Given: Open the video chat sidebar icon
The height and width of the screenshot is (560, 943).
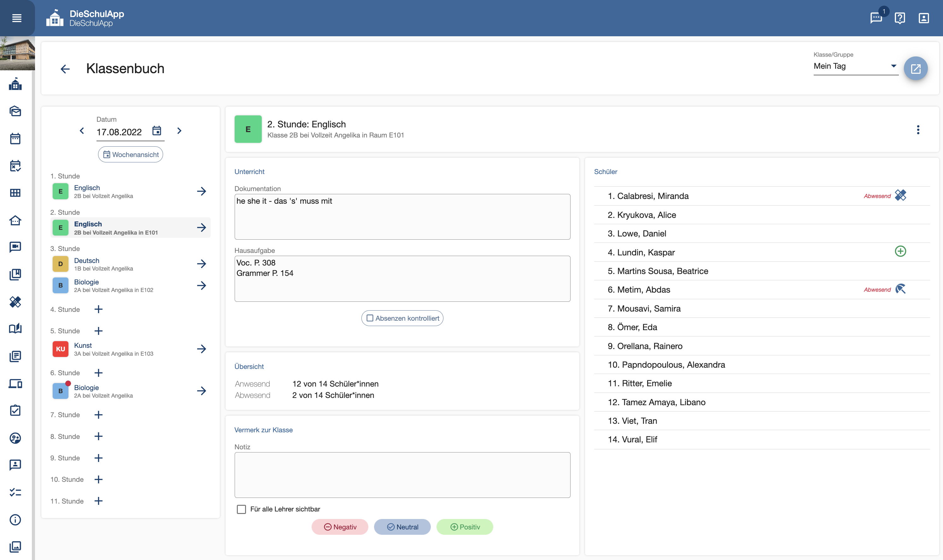Looking at the screenshot, I should coord(15,247).
